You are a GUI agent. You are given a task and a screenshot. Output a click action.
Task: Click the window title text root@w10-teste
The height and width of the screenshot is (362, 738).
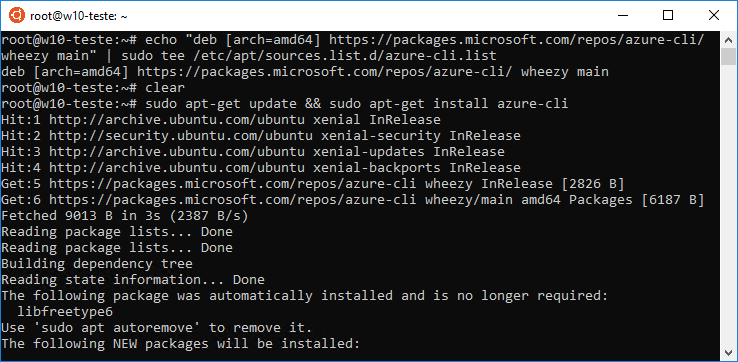tap(79, 16)
